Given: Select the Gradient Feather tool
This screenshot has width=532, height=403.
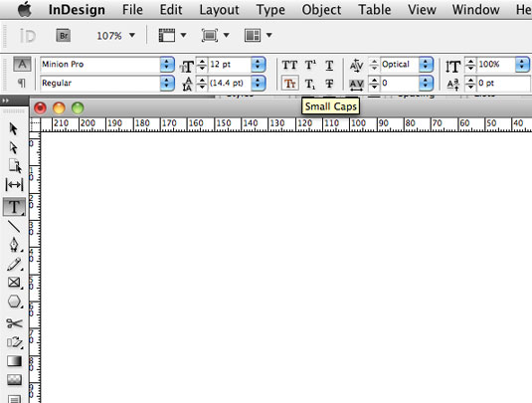Looking at the screenshot, I should pos(14,379).
